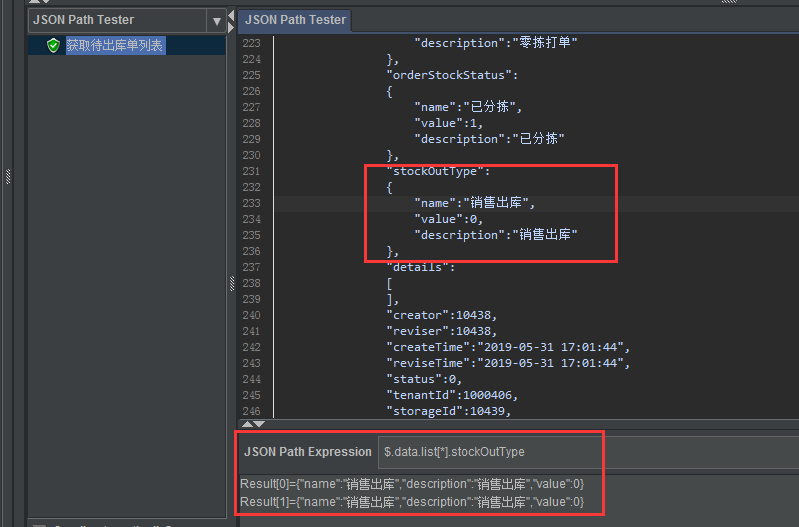799x527 pixels.
Task: Click the "description":"零拣打单" line
Action: click(x=495, y=43)
